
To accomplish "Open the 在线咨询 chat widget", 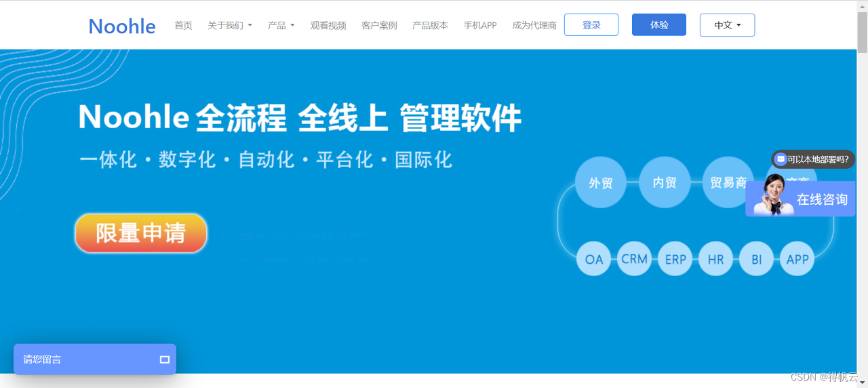I will (x=800, y=199).
